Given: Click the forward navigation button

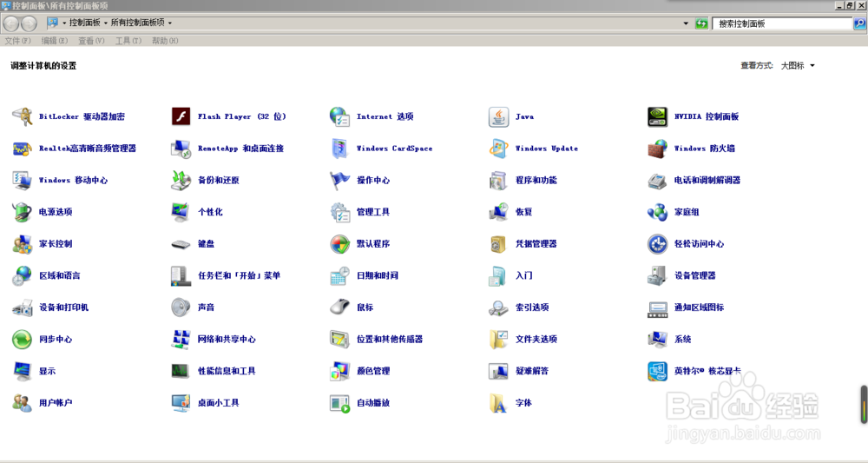Looking at the screenshot, I should coord(29,23).
